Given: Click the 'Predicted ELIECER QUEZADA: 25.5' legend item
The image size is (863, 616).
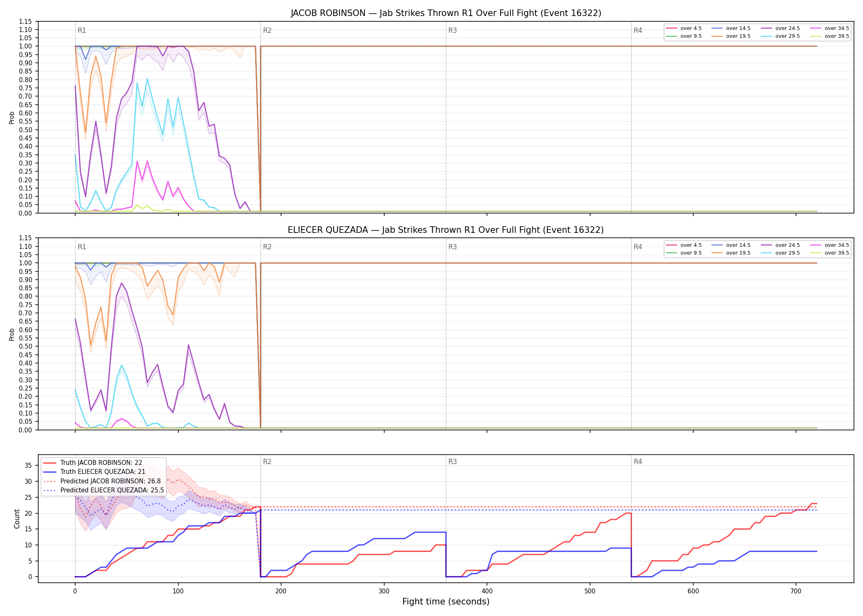Looking at the screenshot, I should [104, 490].
